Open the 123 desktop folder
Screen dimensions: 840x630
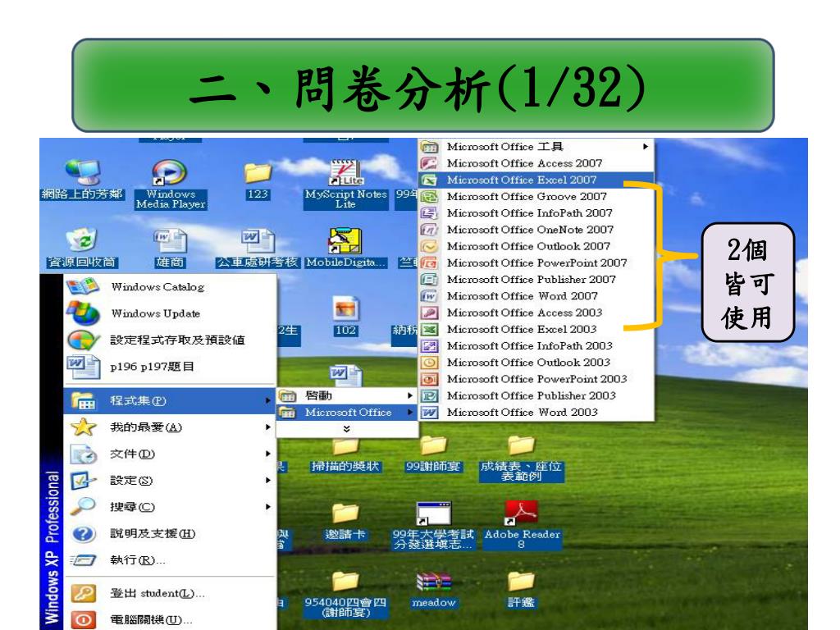[258, 180]
